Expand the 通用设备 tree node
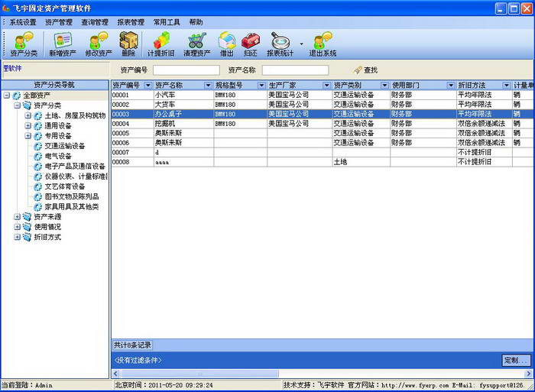This screenshot has width=535, height=392. (x=28, y=126)
